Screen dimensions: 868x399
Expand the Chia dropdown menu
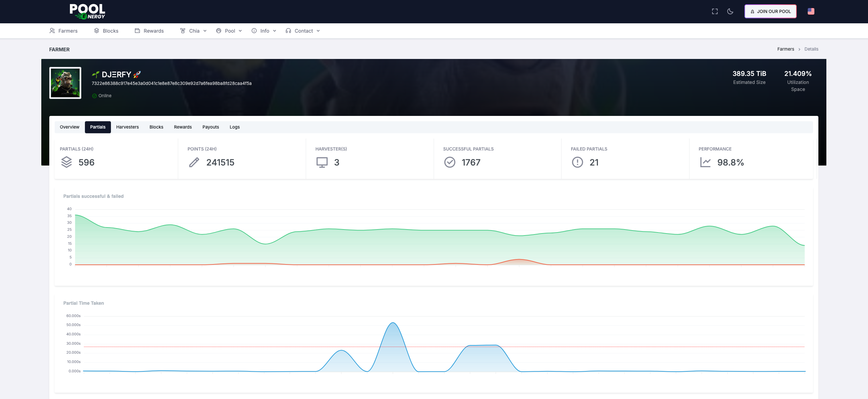(194, 31)
